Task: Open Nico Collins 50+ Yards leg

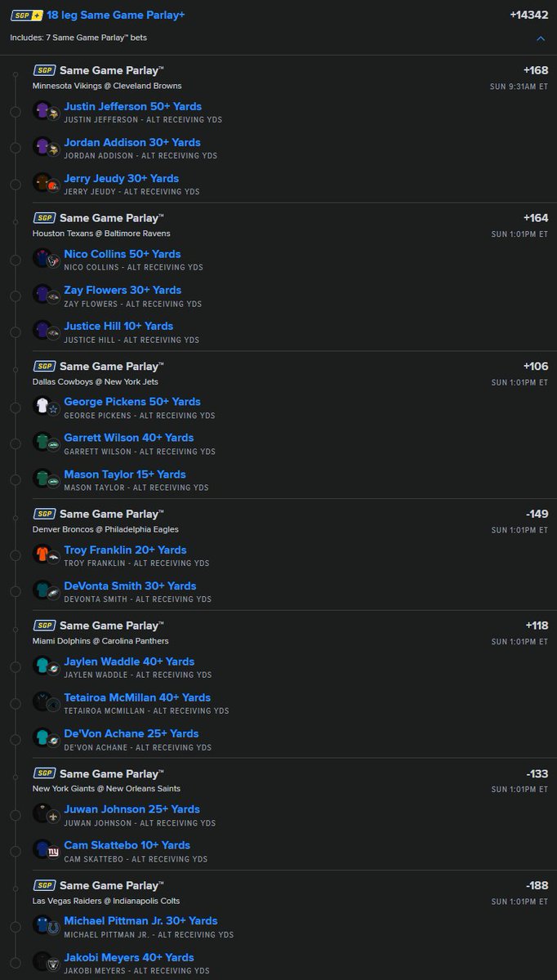Action: pyautogui.click(x=123, y=254)
